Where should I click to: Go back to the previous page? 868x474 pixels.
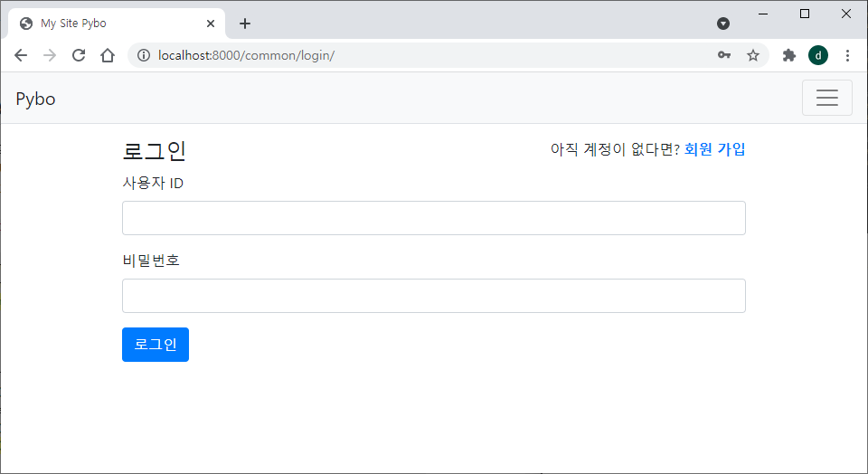21,55
